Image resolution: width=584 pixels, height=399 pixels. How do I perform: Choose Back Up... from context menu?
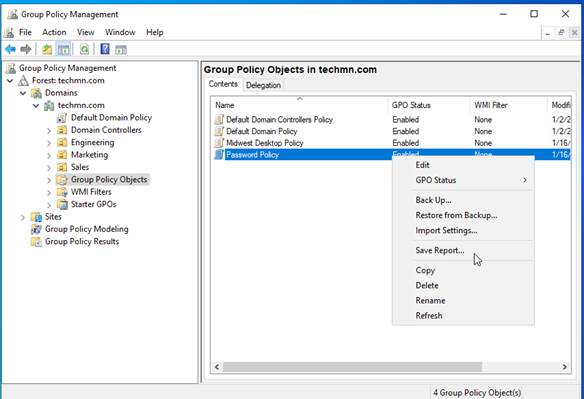(x=463, y=200)
